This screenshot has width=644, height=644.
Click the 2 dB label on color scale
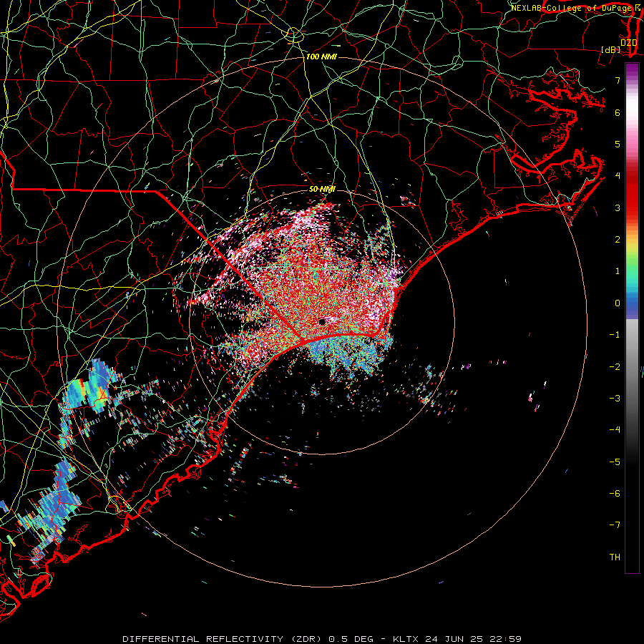coord(618,240)
